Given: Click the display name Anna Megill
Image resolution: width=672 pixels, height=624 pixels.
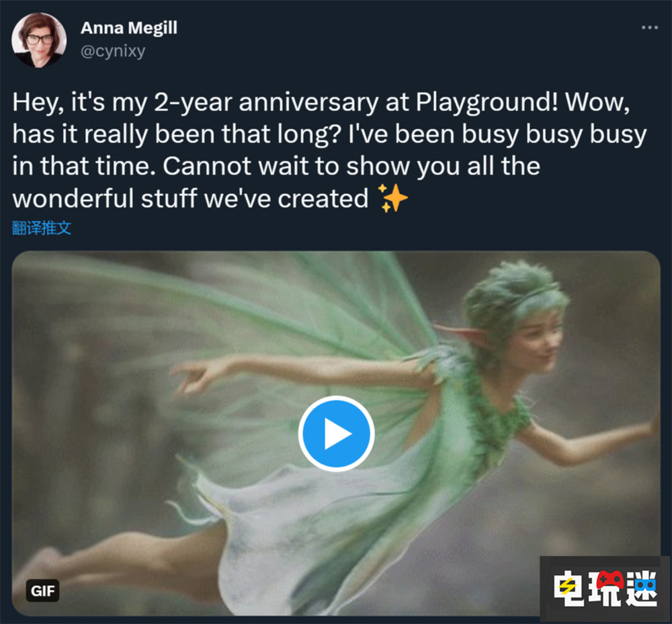Looking at the screenshot, I should (129, 28).
